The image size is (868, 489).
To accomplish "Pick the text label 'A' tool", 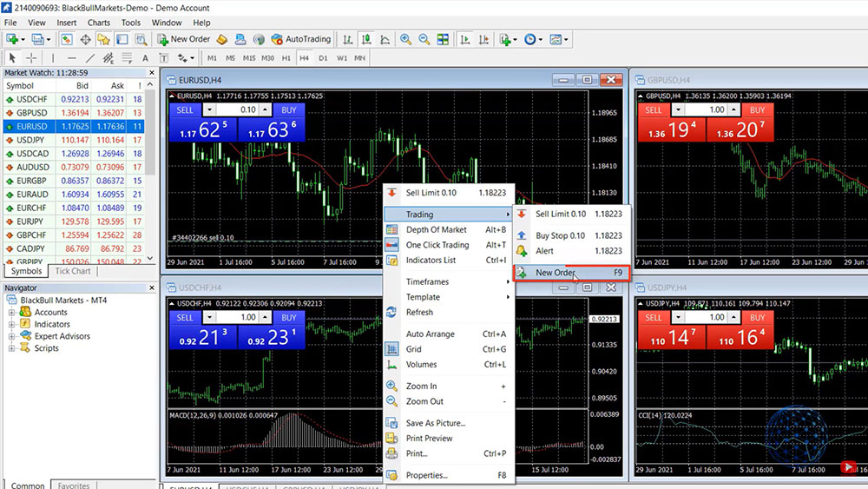I will click(146, 58).
